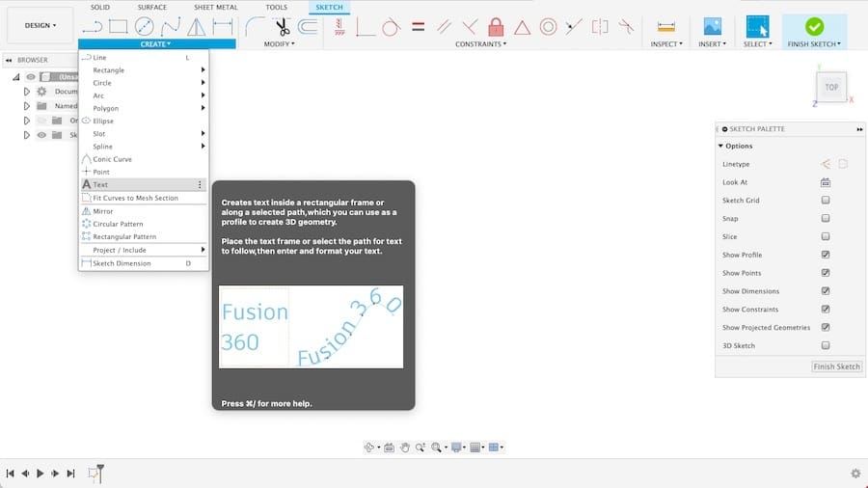The width and height of the screenshot is (868, 488).
Task: Uncheck Show Points option
Action: click(826, 273)
